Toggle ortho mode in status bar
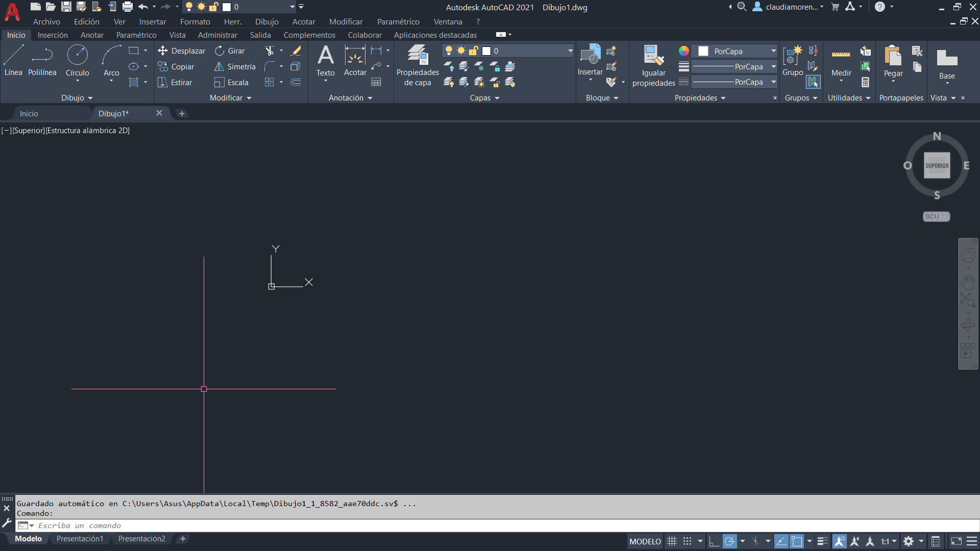This screenshot has height=551, width=980. 714,541
